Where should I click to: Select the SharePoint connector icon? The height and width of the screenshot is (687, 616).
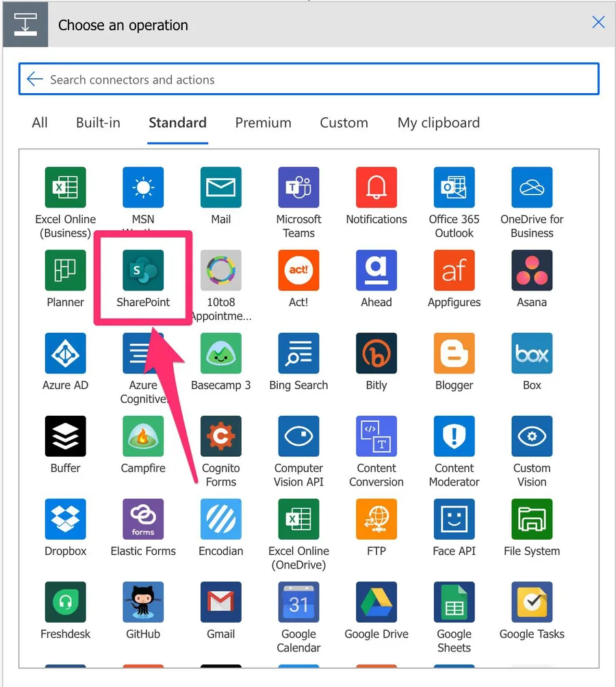point(143,271)
